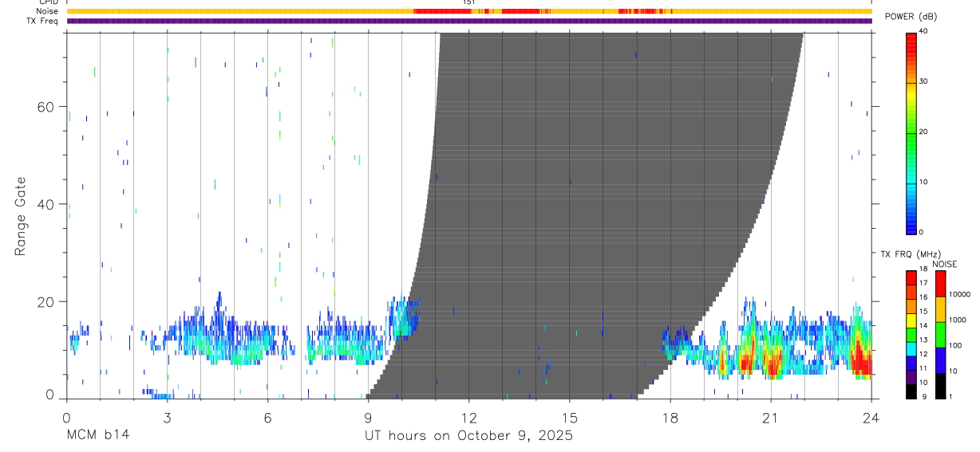
Task: Select the purple TX Freq strip
Action: (469, 21)
